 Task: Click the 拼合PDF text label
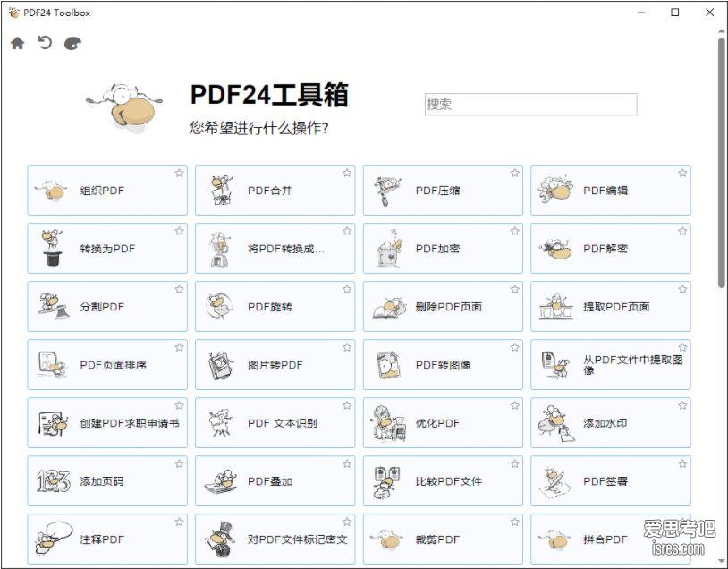click(605, 539)
